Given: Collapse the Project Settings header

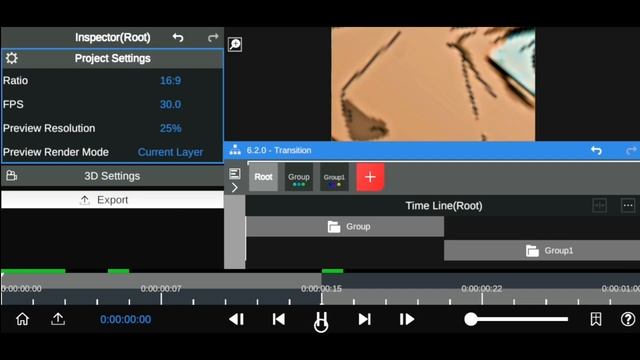Looking at the screenshot, I should pyautogui.click(x=112, y=58).
